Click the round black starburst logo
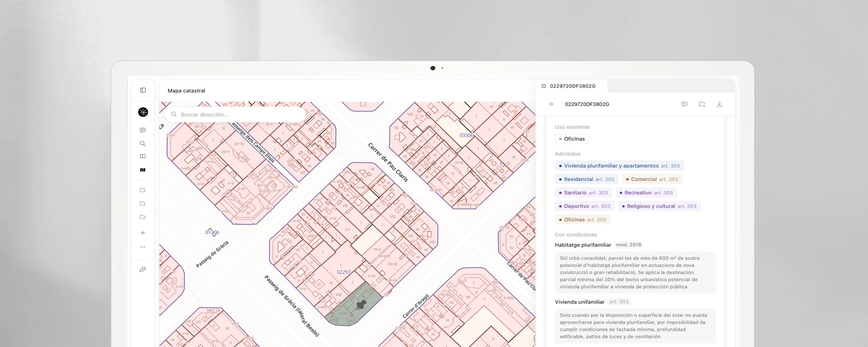 [x=143, y=112]
